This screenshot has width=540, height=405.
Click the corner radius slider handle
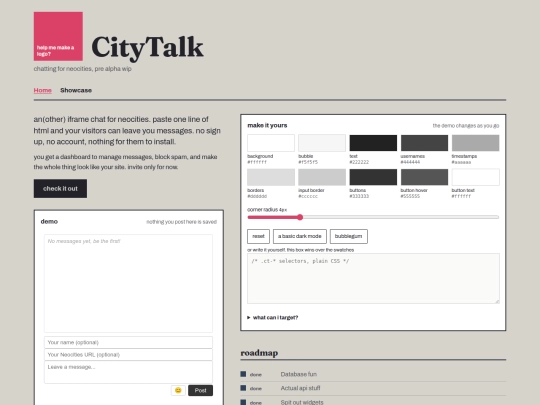pos(300,217)
